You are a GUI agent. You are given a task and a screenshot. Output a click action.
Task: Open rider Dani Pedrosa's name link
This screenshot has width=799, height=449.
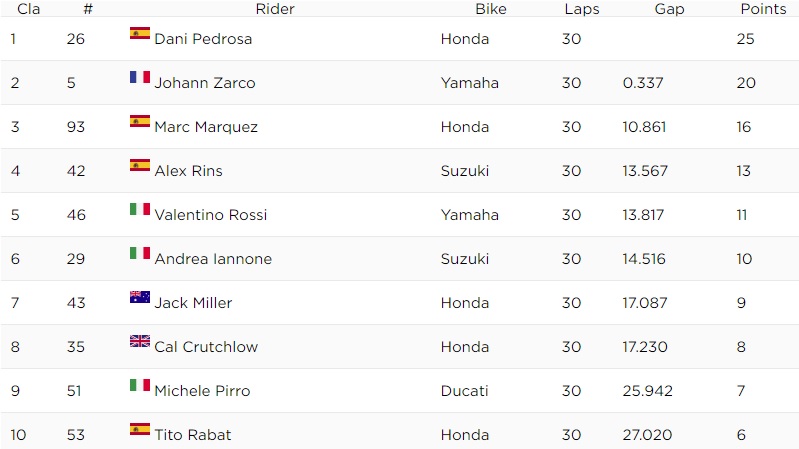pos(203,39)
